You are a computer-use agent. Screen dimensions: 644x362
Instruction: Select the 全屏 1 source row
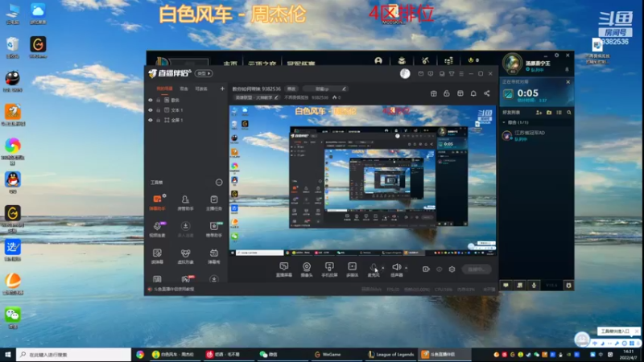pyautogui.click(x=186, y=120)
